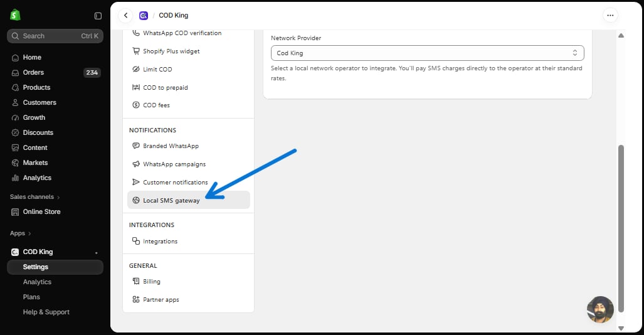This screenshot has height=335, width=644.
Task: Open the Network Provider dropdown
Action: click(x=427, y=53)
